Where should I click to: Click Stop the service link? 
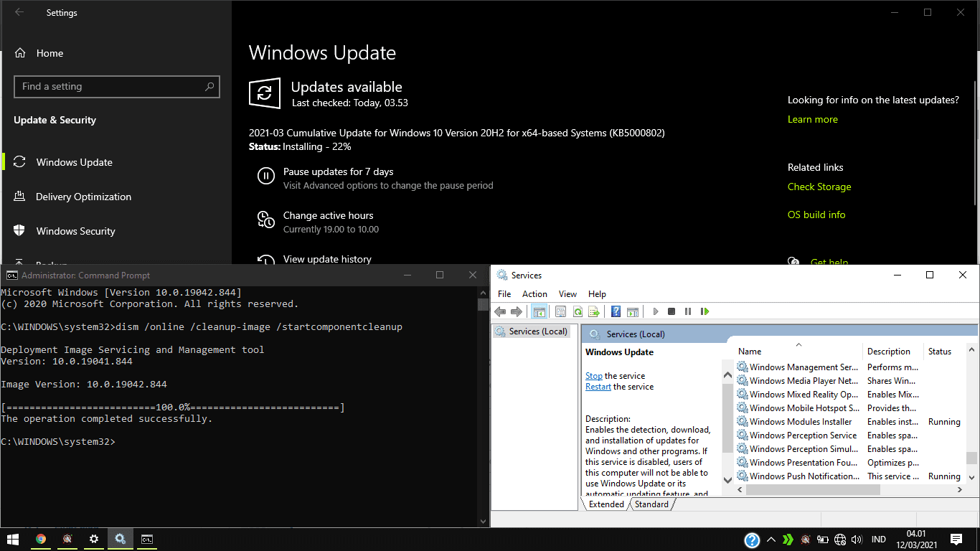[594, 376]
